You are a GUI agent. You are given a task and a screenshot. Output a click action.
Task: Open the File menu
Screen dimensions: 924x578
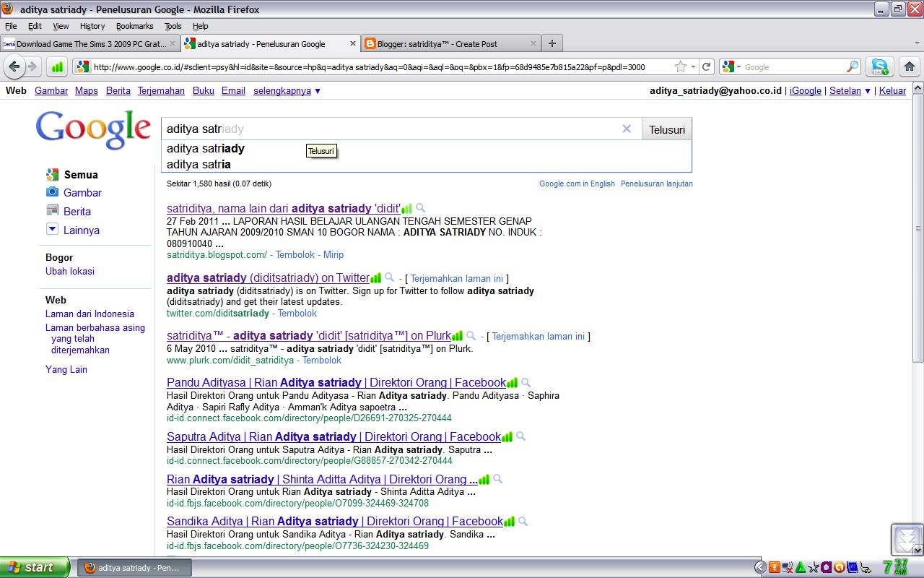(x=11, y=26)
